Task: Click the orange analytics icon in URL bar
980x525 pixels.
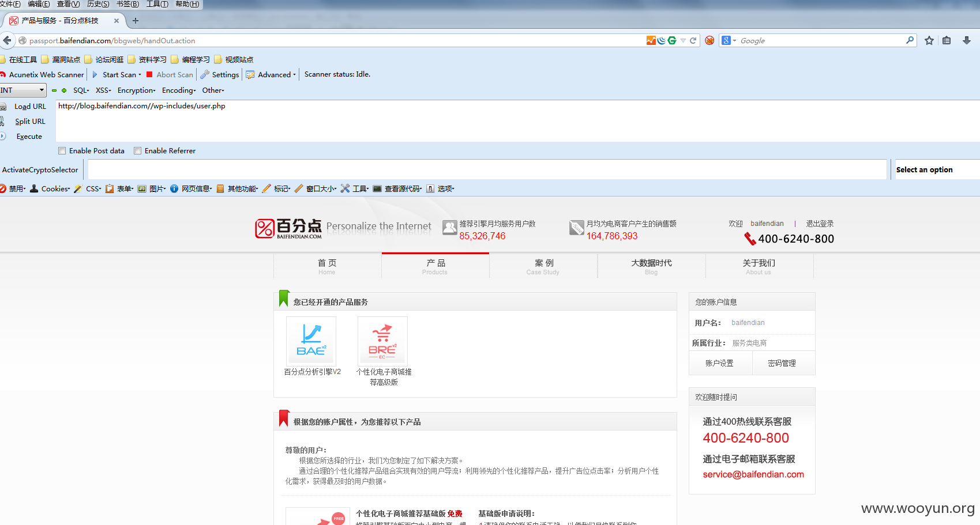Action: click(x=651, y=40)
